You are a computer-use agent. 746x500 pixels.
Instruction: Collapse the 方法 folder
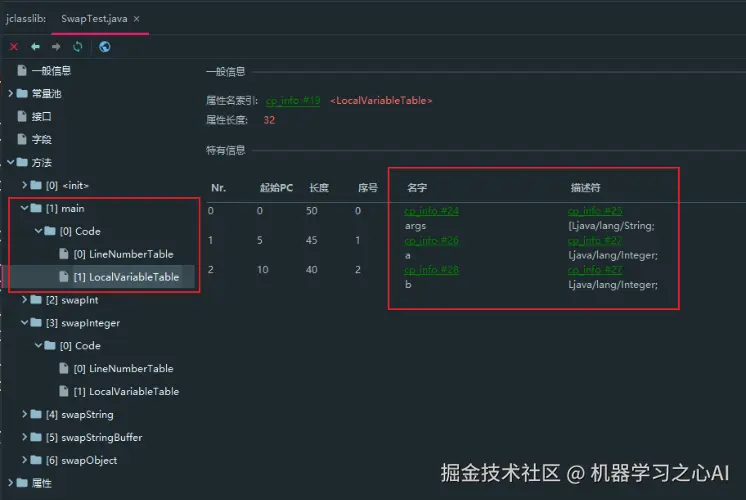(x=10, y=162)
